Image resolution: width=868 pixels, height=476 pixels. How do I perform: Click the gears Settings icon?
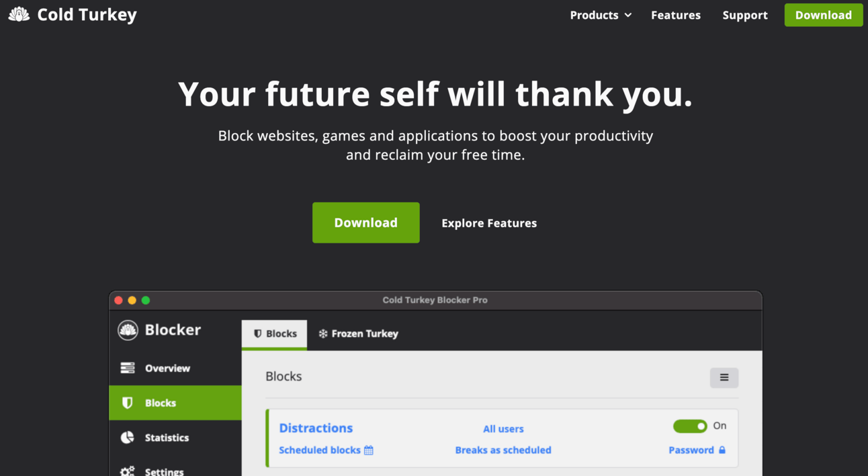[127, 471]
